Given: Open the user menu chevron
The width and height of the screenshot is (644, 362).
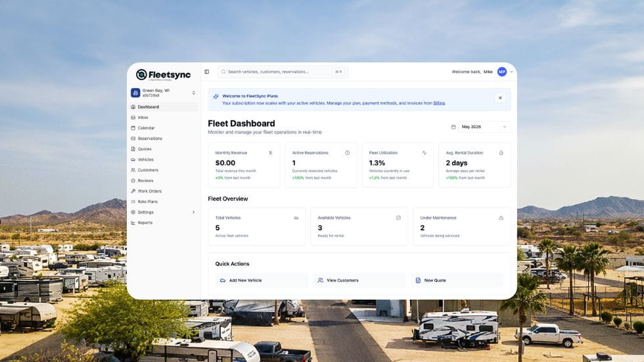Looking at the screenshot, I should click(511, 72).
